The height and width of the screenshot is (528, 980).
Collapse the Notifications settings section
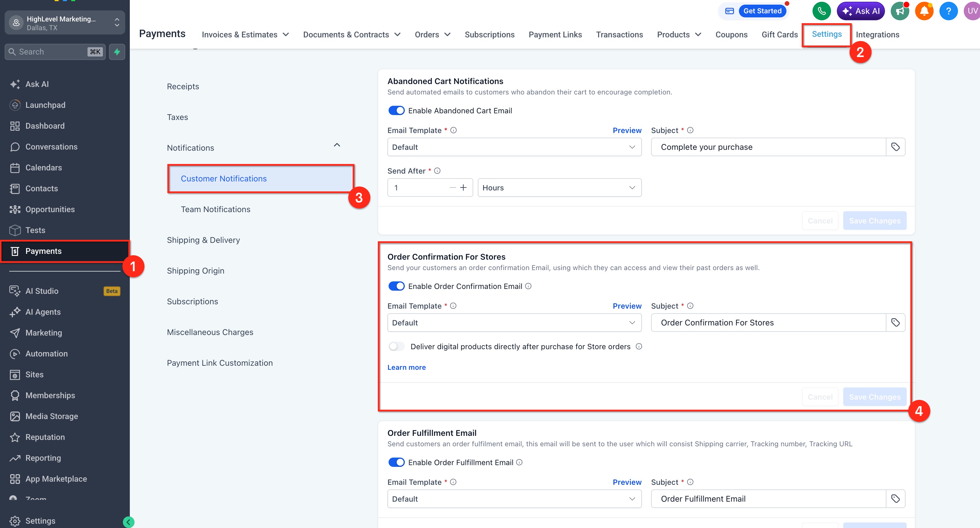(337, 145)
